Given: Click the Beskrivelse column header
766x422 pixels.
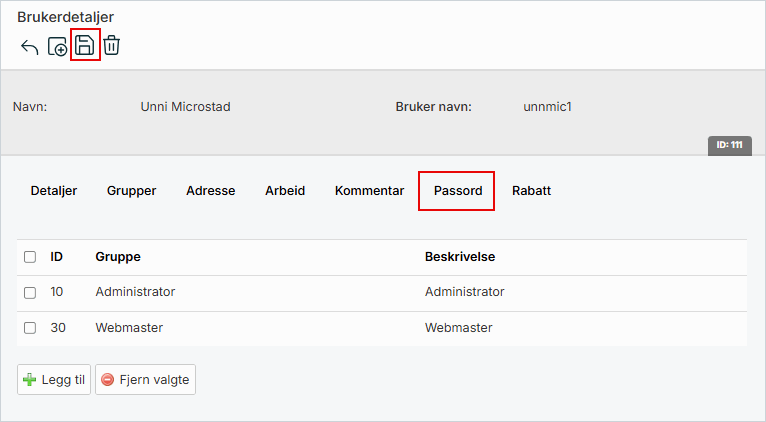Looking at the screenshot, I should pos(460,257).
